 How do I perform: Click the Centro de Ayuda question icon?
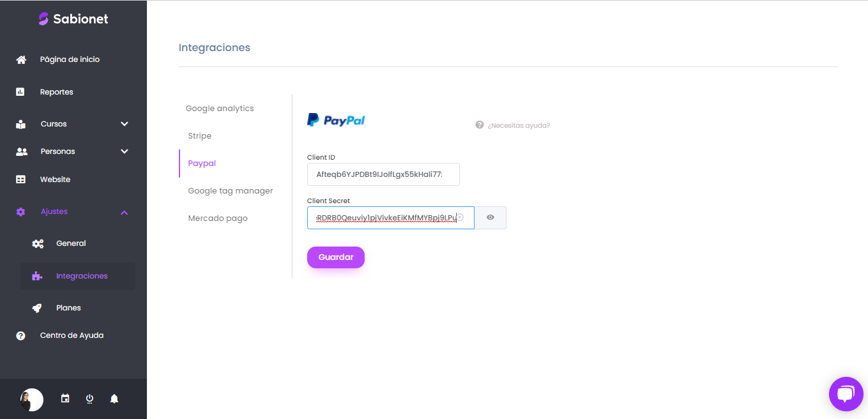pos(20,335)
